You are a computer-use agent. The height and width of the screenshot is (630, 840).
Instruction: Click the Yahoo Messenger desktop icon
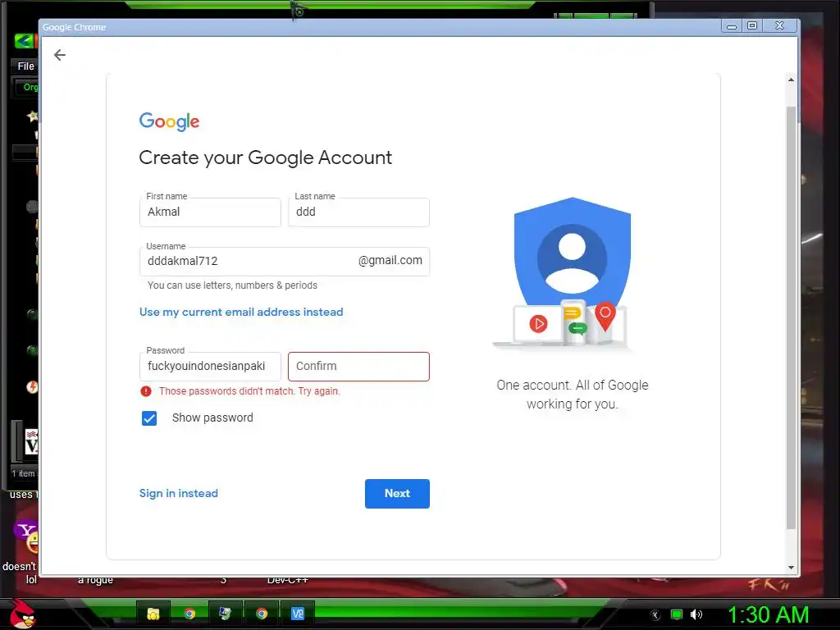point(26,536)
